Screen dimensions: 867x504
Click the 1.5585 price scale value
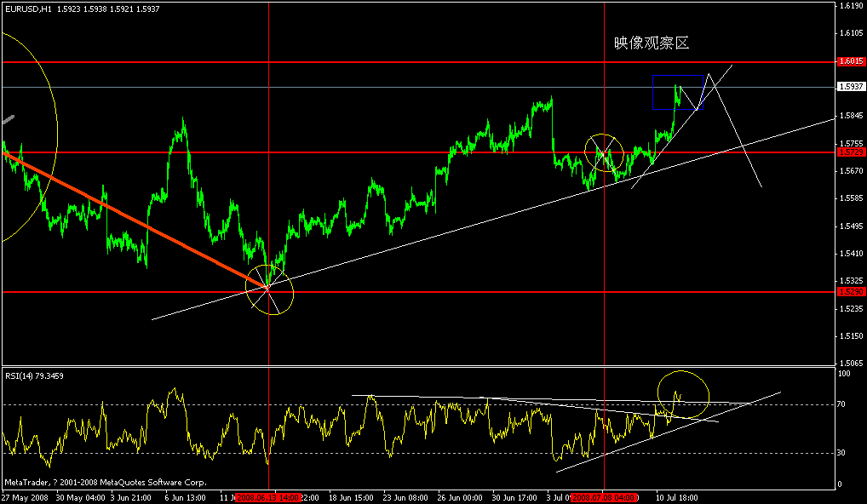[851, 198]
